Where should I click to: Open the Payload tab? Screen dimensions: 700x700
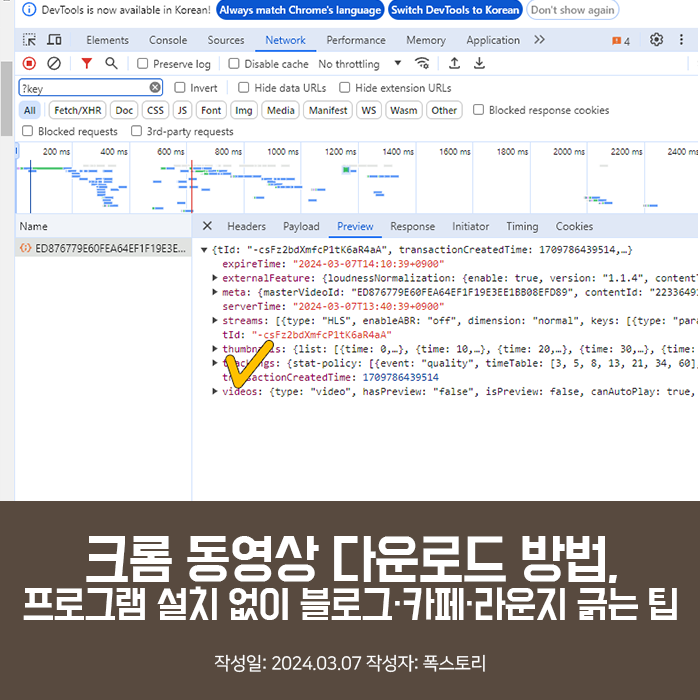pyautogui.click(x=301, y=226)
